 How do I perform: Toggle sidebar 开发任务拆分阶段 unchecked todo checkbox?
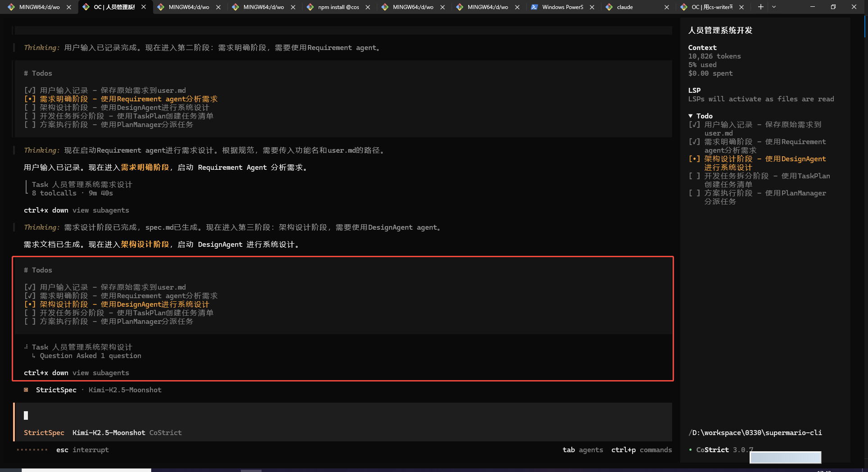point(695,176)
